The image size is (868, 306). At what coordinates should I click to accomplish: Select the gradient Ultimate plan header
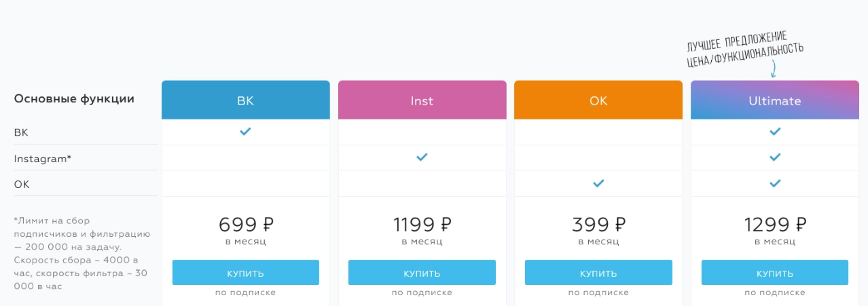click(x=775, y=100)
